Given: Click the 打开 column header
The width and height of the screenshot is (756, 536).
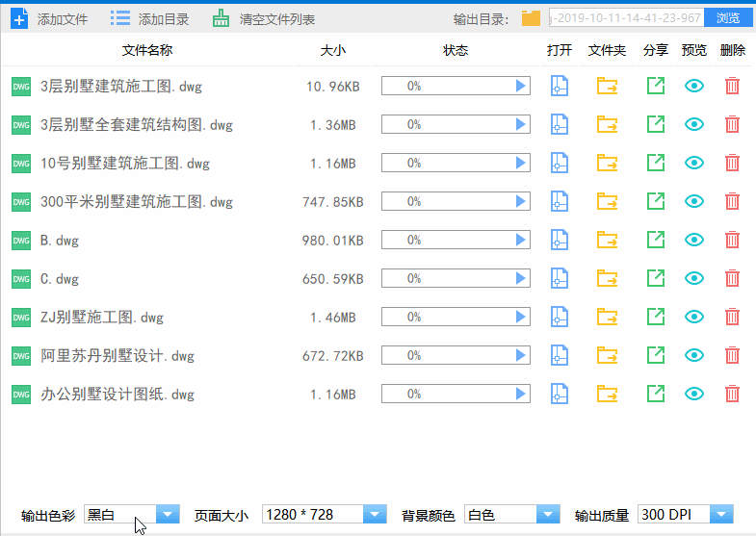Looking at the screenshot, I should [x=560, y=50].
